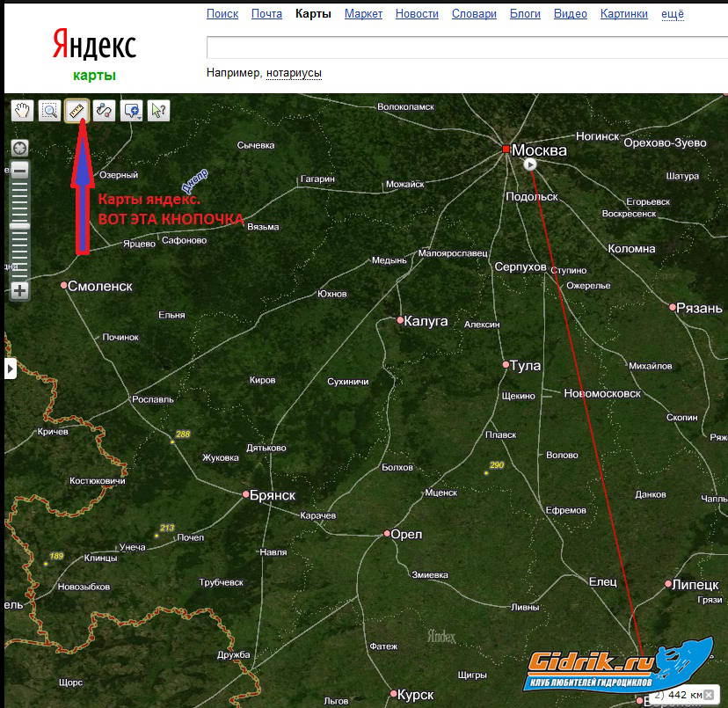Select the cursor info help tool
Screen dimensions: 728x708
158,110
